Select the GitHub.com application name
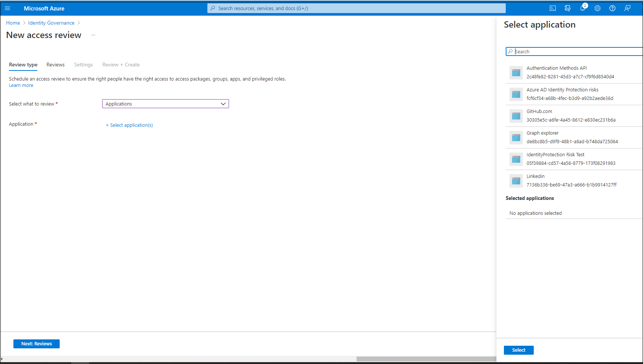Screen dimensions: 643x364 point(539,112)
